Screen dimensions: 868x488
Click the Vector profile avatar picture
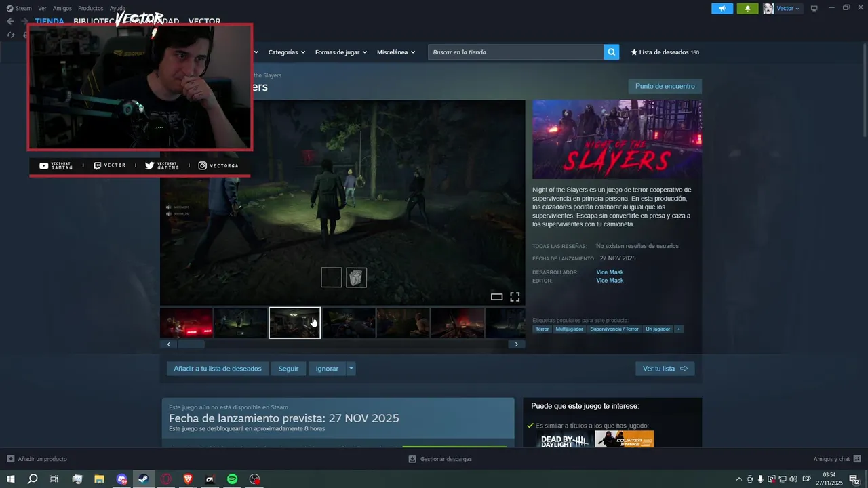768,8
